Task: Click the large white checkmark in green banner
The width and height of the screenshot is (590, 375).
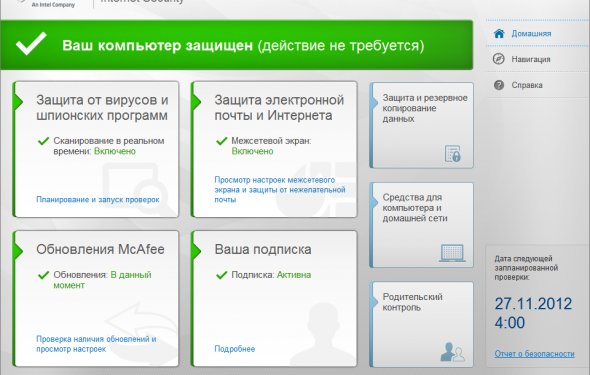Action: [x=31, y=44]
